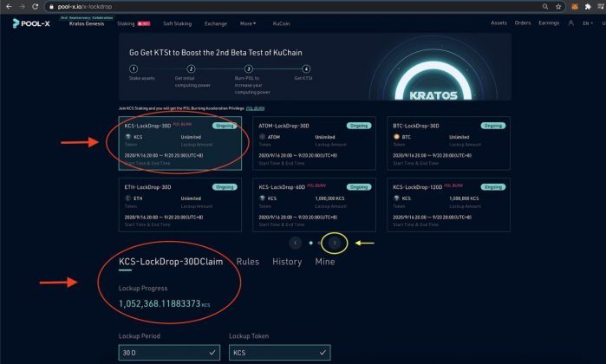Select the KCS-LockDrop-120D card

click(448, 205)
